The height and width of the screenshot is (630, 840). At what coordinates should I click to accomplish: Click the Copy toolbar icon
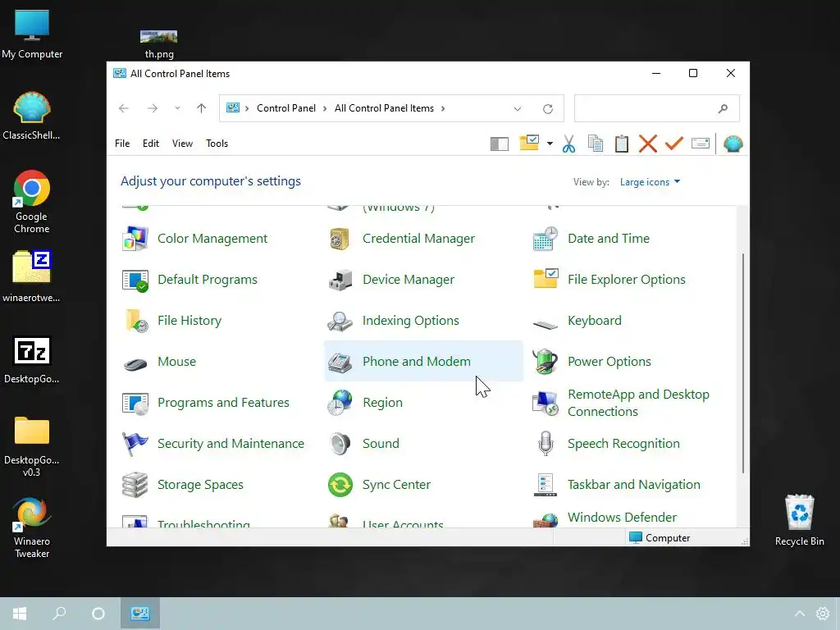pyautogui.click(x=596, y=144)
